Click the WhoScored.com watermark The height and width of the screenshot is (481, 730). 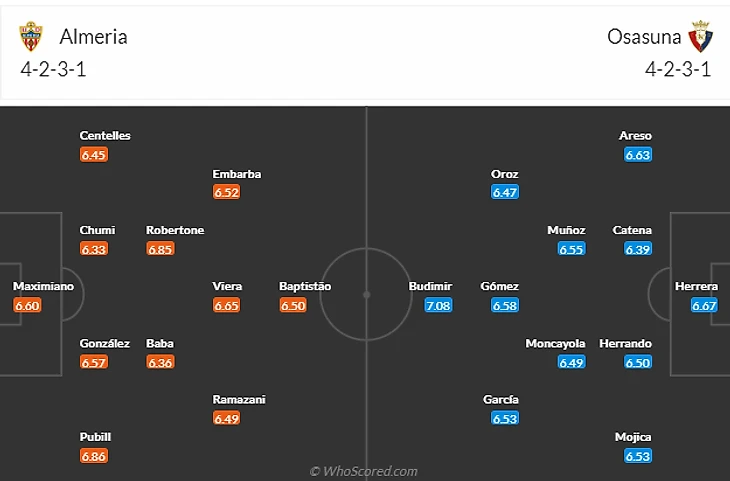364,471
